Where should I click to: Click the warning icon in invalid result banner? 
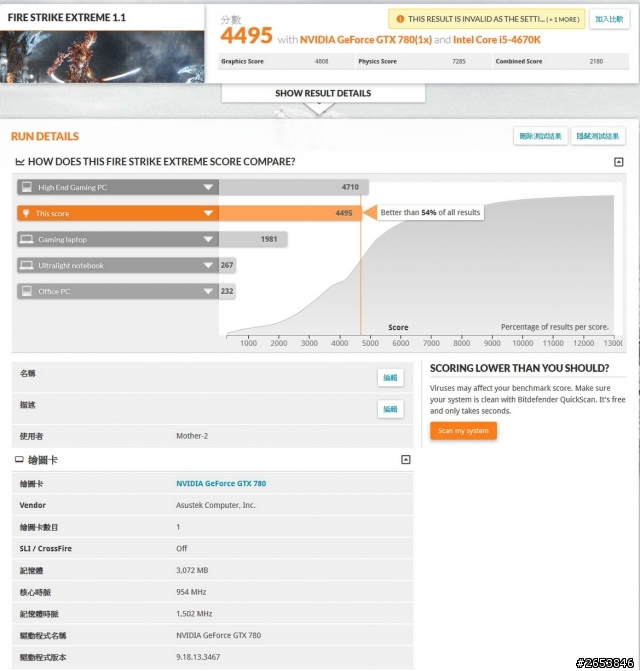(x=400, y=19)
